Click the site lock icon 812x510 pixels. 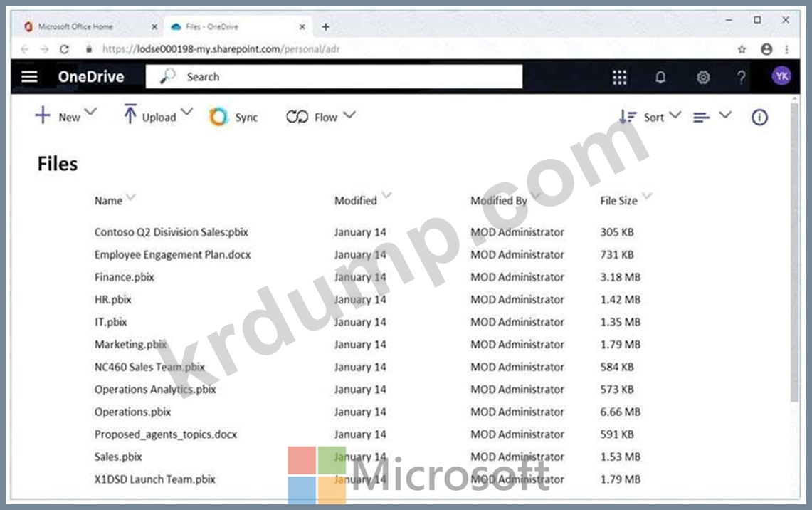(89, 49)
